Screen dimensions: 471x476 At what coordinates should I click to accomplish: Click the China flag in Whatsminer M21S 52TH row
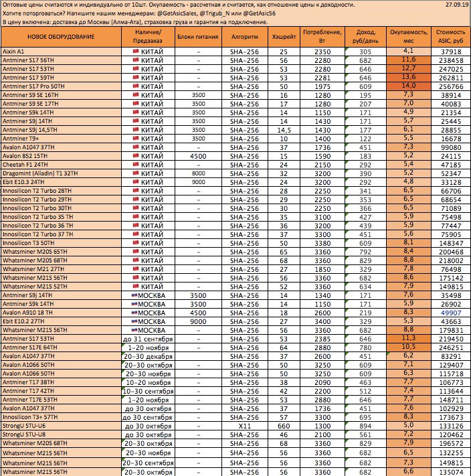coord(136,287)
